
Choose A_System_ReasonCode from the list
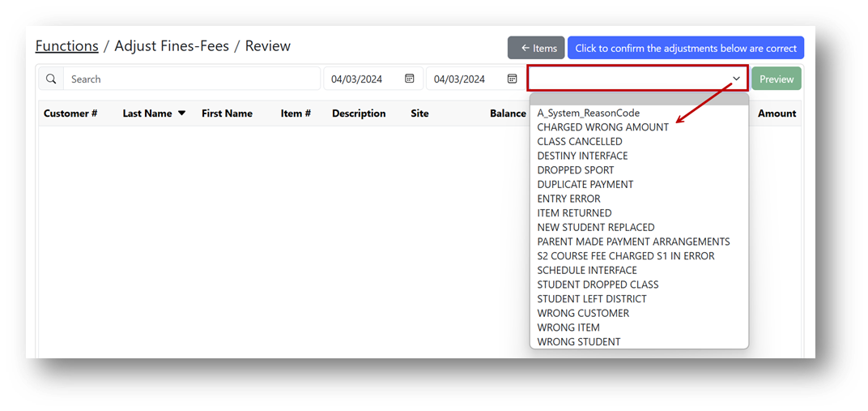pyautogui.click(x=589, y=113)
